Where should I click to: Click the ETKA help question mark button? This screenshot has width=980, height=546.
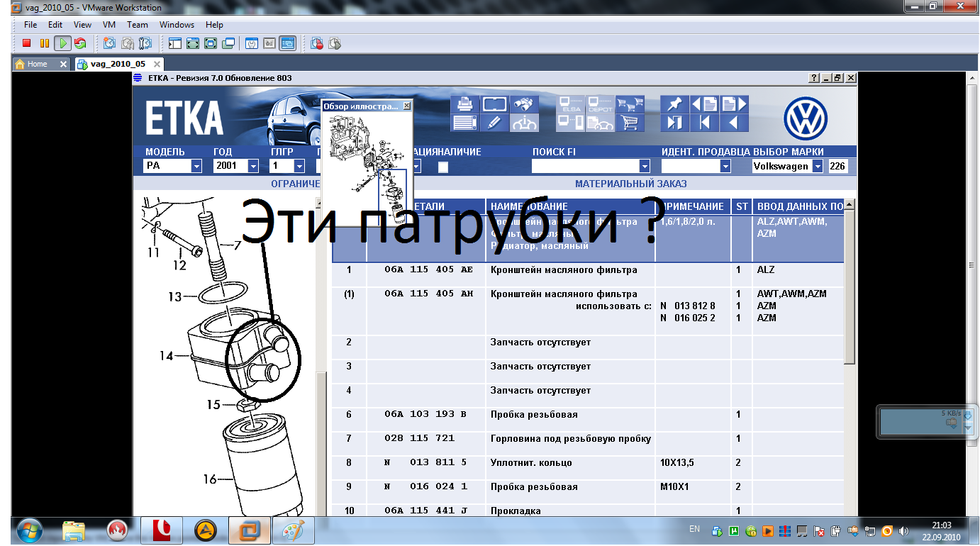(x=815, y=78)
